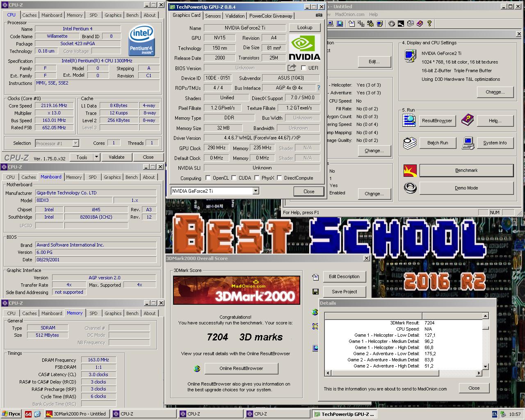The height and width of the screenshot is (420, 525).
Task: Click the display monitor icon in Display settings
Action: (x=410, y=56)
